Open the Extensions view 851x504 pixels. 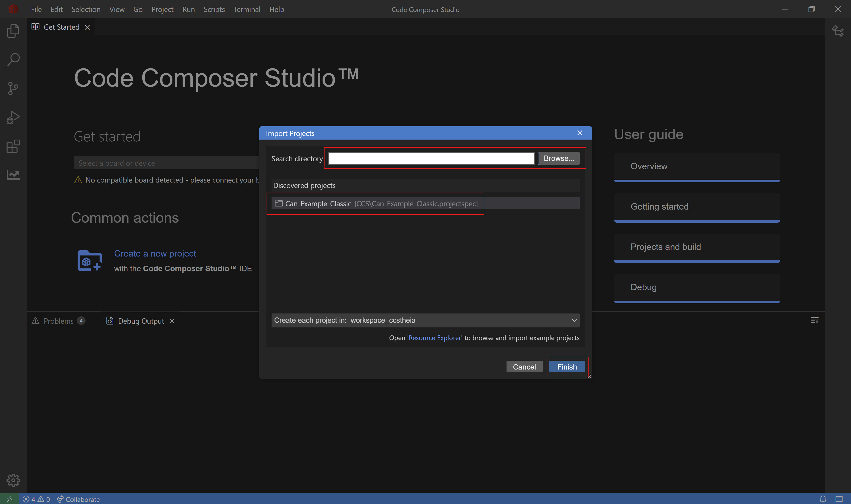tap(13, 146)
